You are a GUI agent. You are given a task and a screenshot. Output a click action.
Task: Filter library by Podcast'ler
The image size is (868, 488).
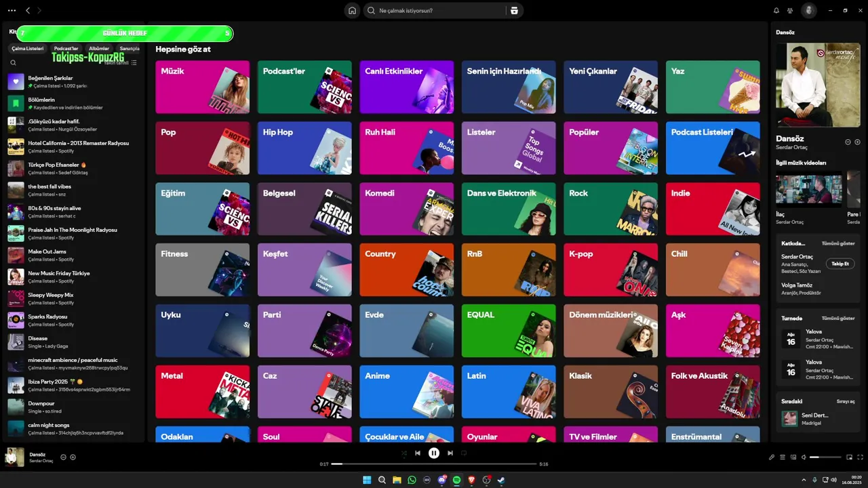[66, 49]
